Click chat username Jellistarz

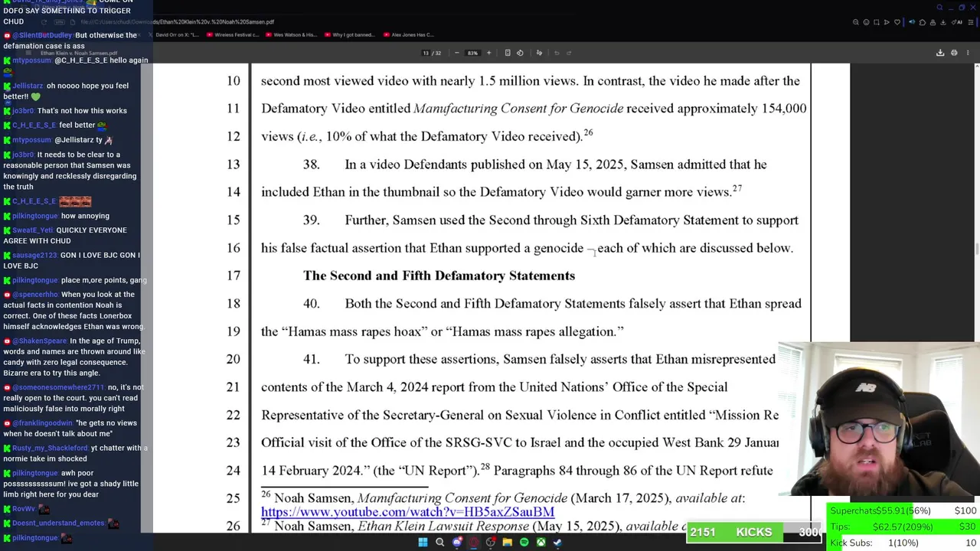pos(28,86)
